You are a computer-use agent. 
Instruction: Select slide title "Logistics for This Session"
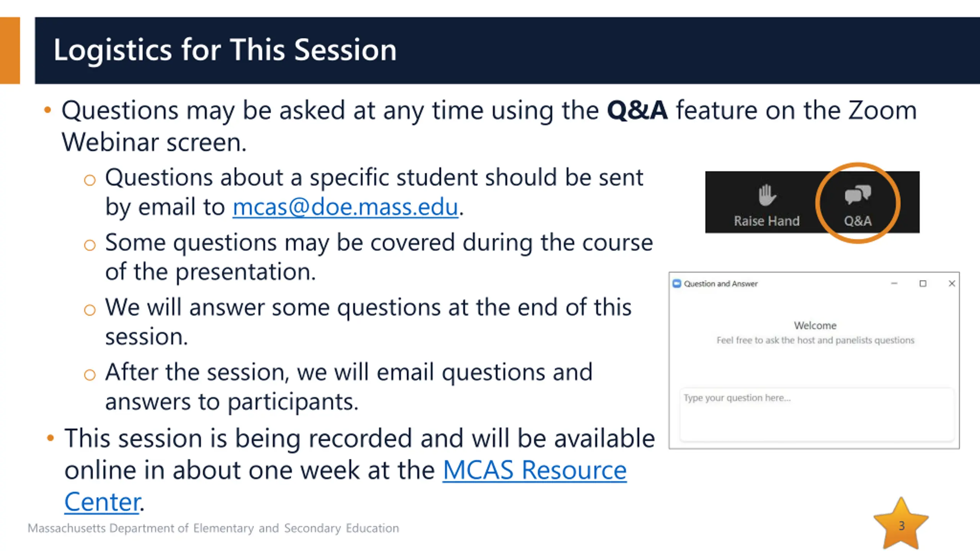click(225, 50)
